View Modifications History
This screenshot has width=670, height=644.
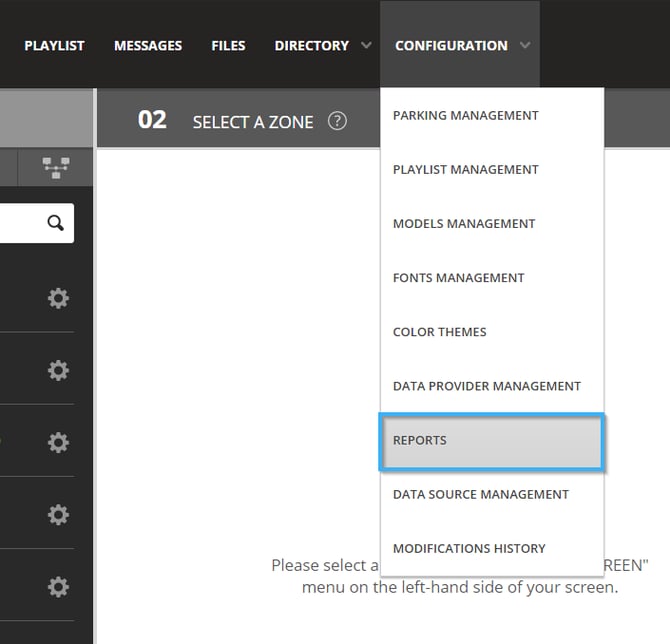[x=469, y=548]
